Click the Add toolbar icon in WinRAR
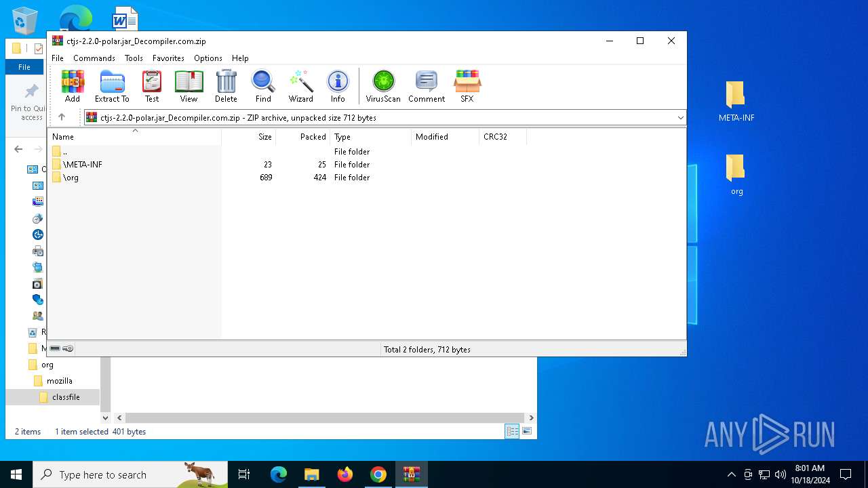The image size is (868, 488). 73,86
